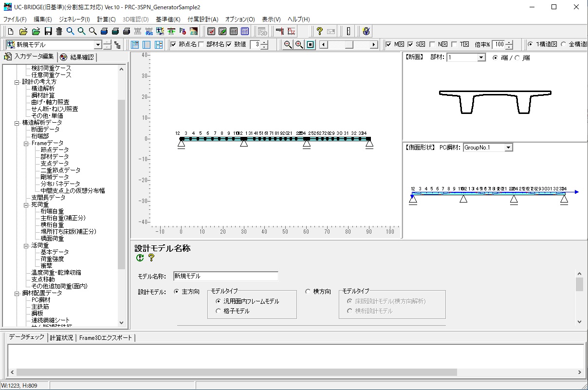Collapse the Frameデータ tree node
Image resolution: width=588 pixels, height=390 pixels.
point(26,144)
